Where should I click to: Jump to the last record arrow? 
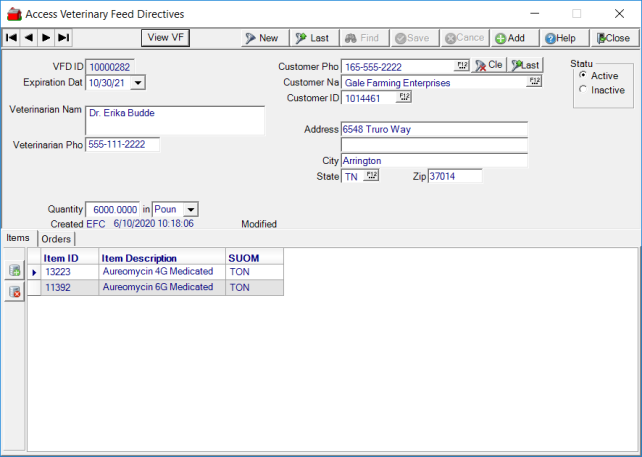click(x=63, y=38)
